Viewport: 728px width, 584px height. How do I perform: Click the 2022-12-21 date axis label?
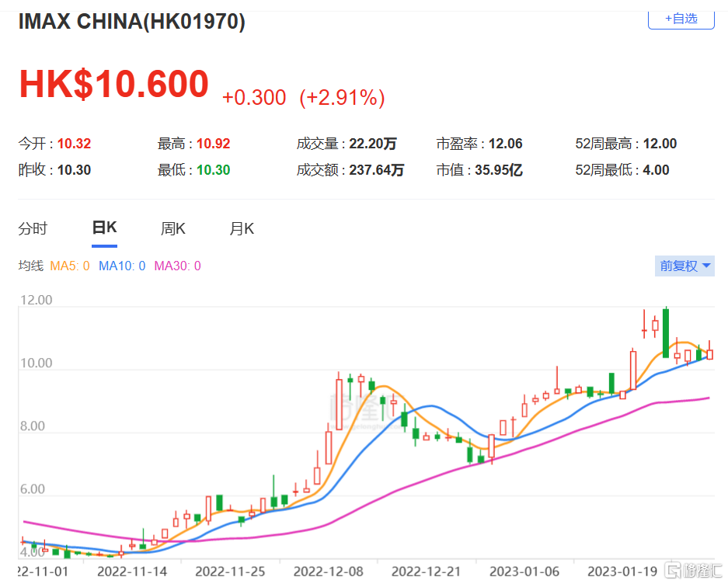427,572
